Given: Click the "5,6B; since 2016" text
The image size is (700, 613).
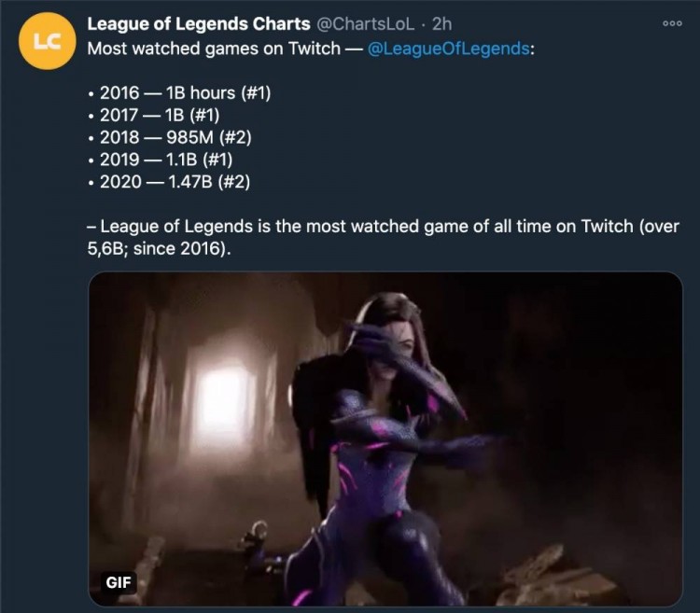Looking at the screenshot, I should [x=157, y=250].
